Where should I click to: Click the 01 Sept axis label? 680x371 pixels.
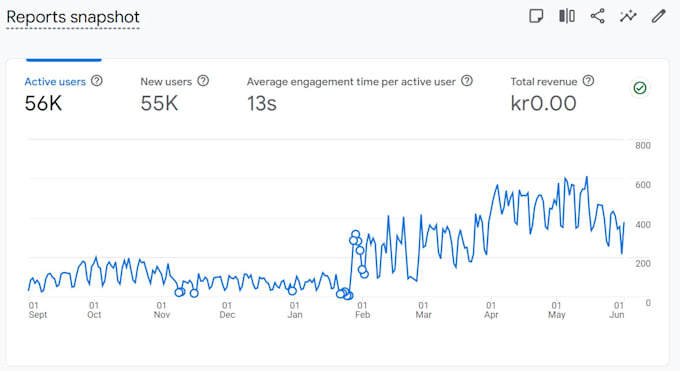[x=37, y=310]
